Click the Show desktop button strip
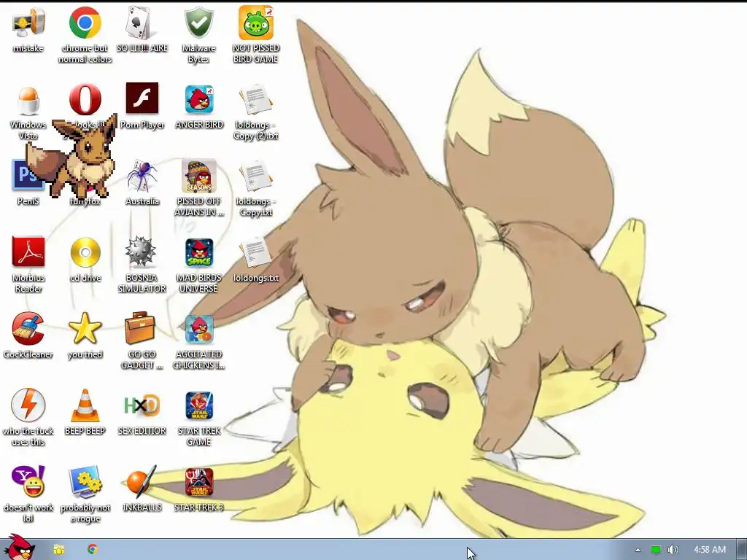Screen dimensions: 747x560 tap(741, 550)
